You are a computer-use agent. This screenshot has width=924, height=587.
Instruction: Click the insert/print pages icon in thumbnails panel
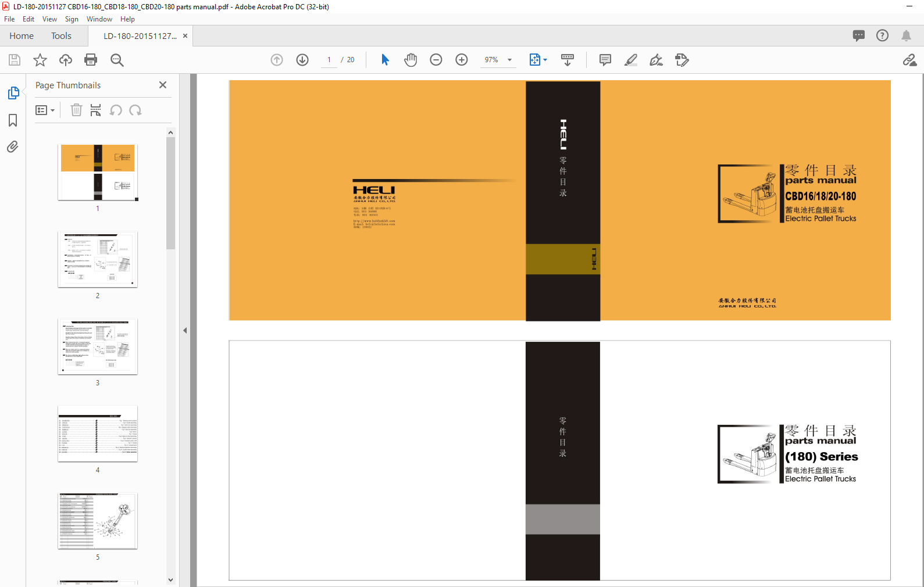coord(96,110)
